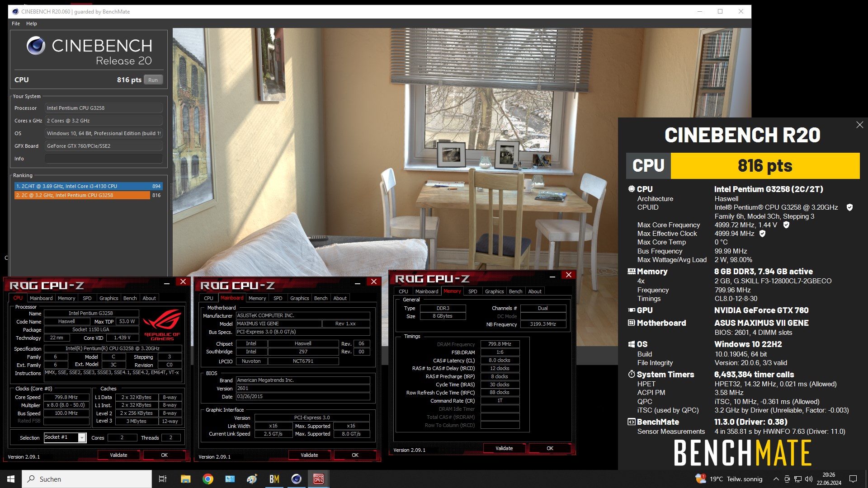The height and width of the screenshot is (488, 868).
Task: Click Validate in the Memory timings CPU-Z window
Action: pyautogui.click(x=504, y=448)
